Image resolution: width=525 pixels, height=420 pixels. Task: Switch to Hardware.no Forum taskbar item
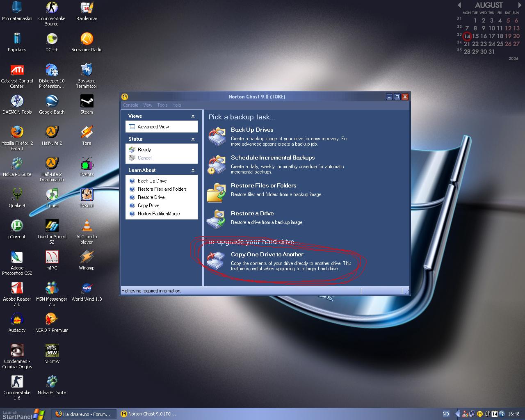coord(83,414)
